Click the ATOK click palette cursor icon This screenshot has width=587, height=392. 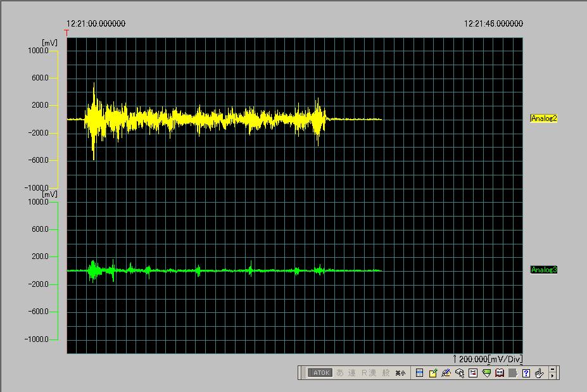tap(460, 373)
